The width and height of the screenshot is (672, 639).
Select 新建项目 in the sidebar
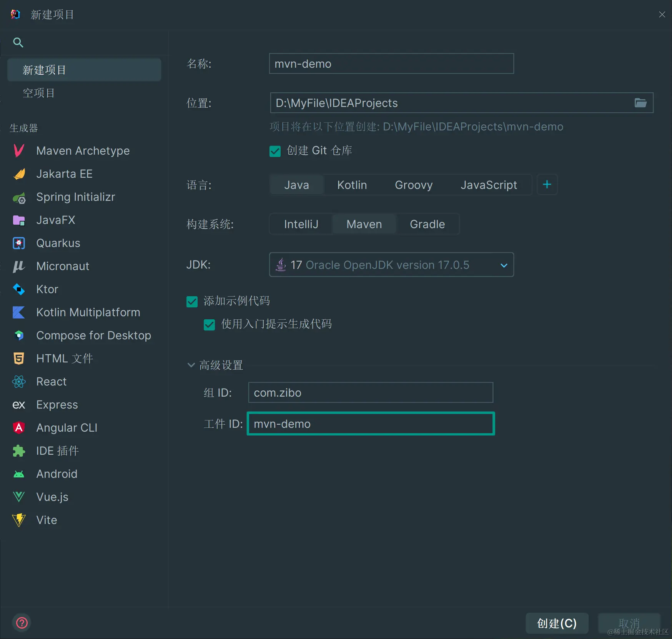[84, 70]
